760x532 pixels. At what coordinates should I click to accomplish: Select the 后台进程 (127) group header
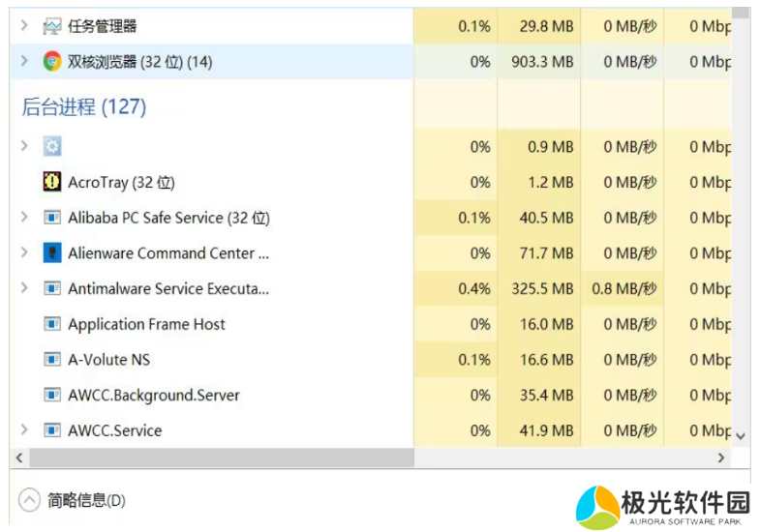pos(84,106)
